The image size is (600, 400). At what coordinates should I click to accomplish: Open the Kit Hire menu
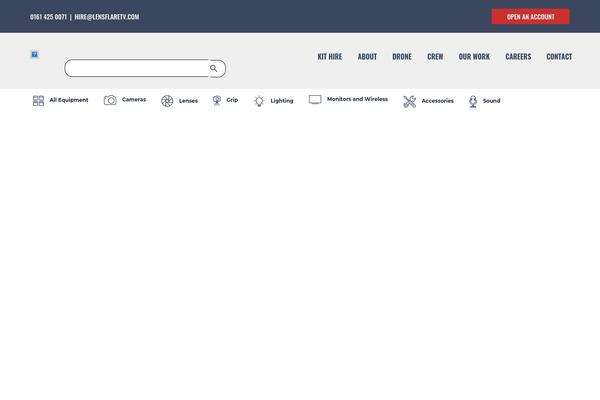pos(329,57)
